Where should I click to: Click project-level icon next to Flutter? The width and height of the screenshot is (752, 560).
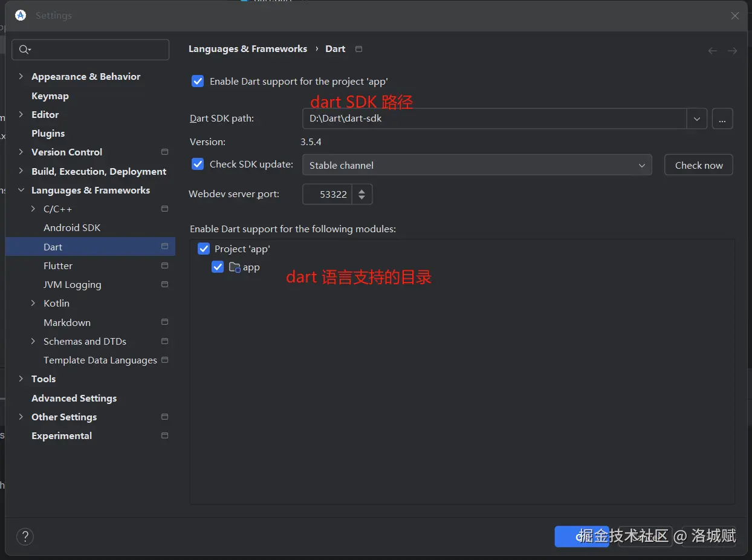(164, 265)
